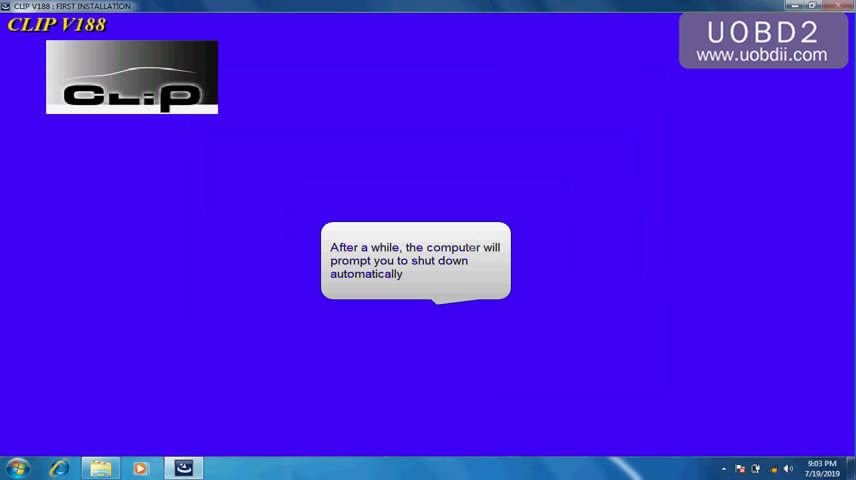This screenshot has width=856, height=480.
Task: Click the Action Center flag icon
Action: point(740,468)
